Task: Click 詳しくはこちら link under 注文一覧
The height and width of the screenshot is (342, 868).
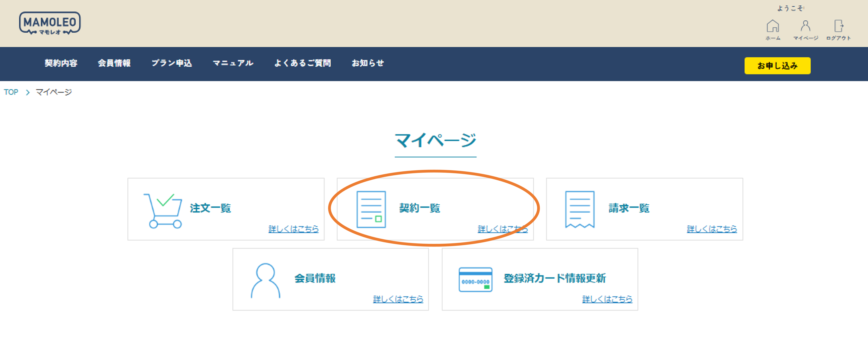Action: 293,229
